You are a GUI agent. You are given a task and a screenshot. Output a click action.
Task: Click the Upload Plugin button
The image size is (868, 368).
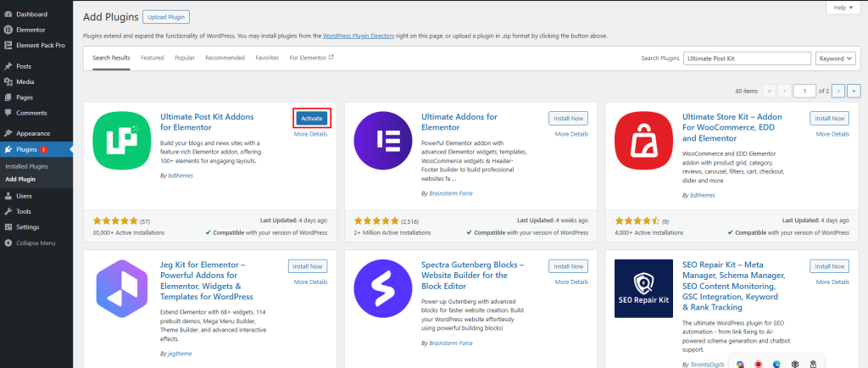[x=166, y=17]
